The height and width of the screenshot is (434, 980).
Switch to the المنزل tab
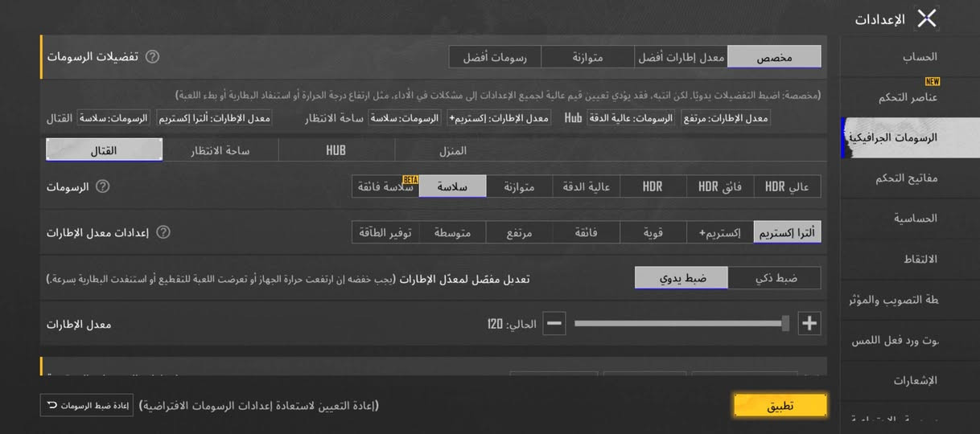point(453,150)
